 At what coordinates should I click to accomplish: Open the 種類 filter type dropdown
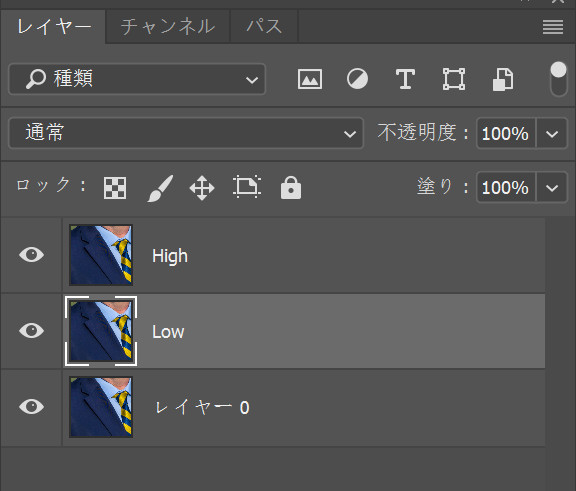tap(137, 79)
